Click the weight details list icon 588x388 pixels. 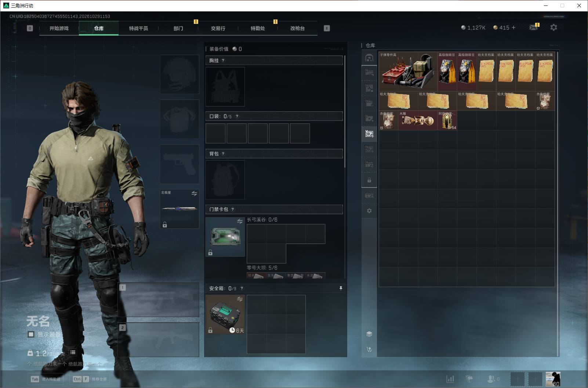73,352
